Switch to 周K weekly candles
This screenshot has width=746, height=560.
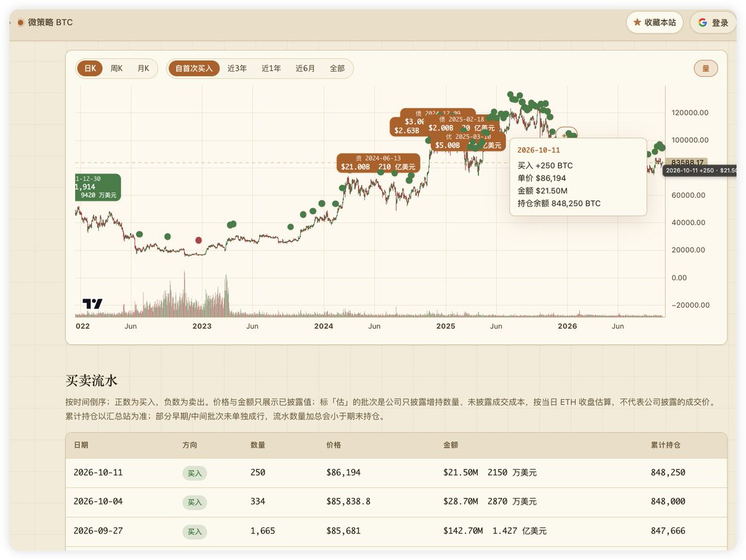tap(116, 68)
